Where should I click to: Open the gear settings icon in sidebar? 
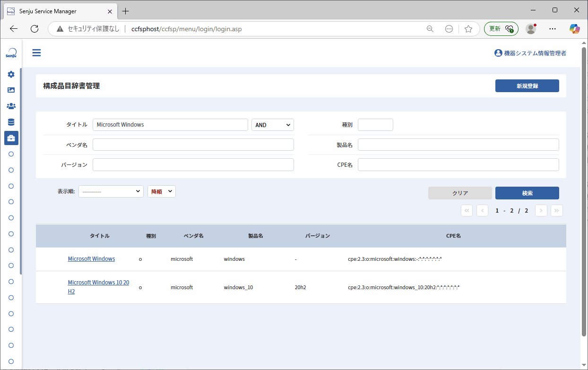click(11, 74)
